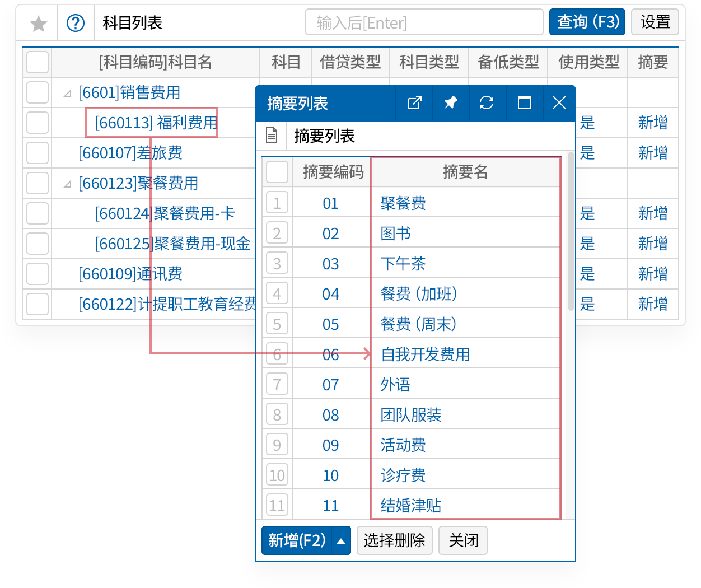Open the 新增(F2) dropdown arrow
This screenshot has width=701, height=588.
pos(341,540)
